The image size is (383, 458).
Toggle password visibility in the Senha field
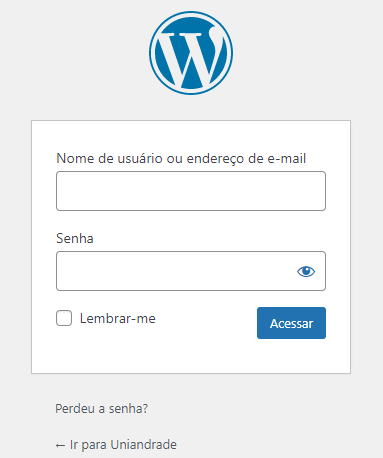(x=306, y=271)
